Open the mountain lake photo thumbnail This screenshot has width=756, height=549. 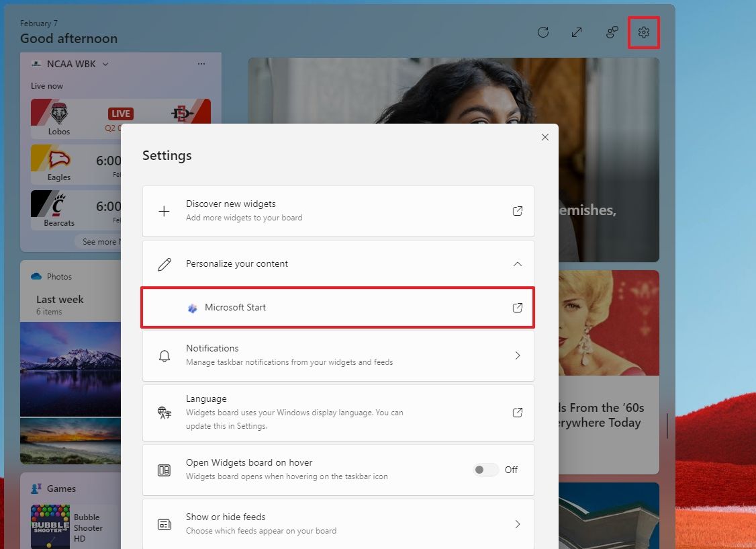(x=70, y=368)
